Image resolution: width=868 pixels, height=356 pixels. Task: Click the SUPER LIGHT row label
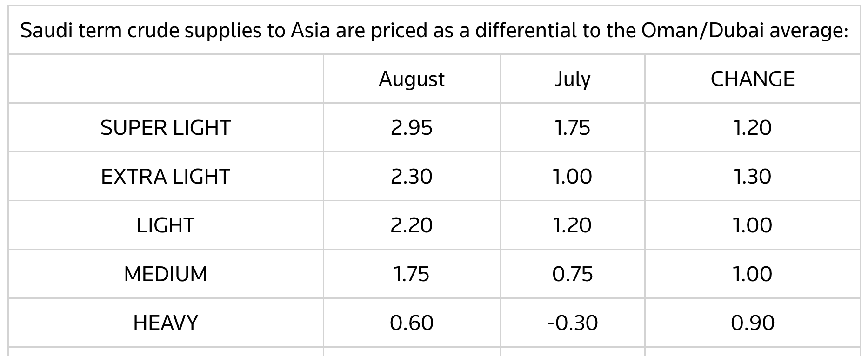point(166,128)
